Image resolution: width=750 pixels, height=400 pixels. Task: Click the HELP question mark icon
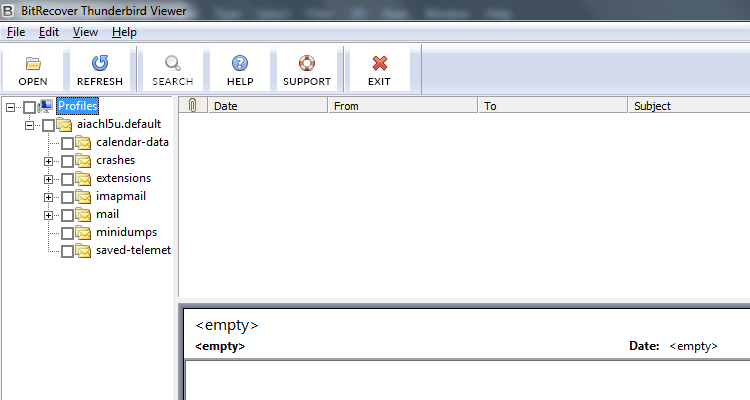pos(240,63)
